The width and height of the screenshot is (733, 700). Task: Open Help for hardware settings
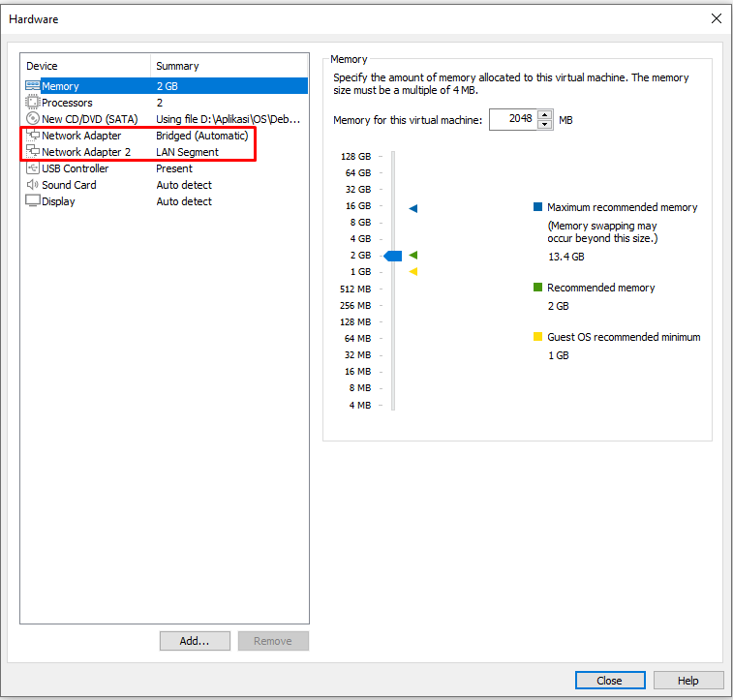[x=688, y=680]
